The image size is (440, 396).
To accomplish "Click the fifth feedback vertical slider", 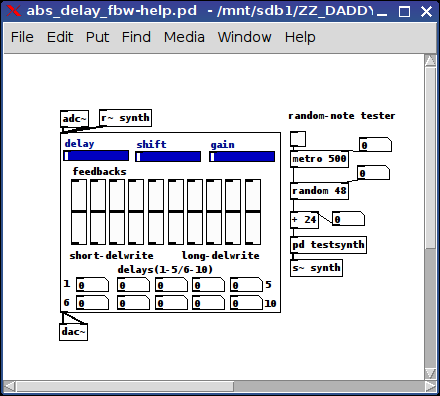I will (156, 212).
